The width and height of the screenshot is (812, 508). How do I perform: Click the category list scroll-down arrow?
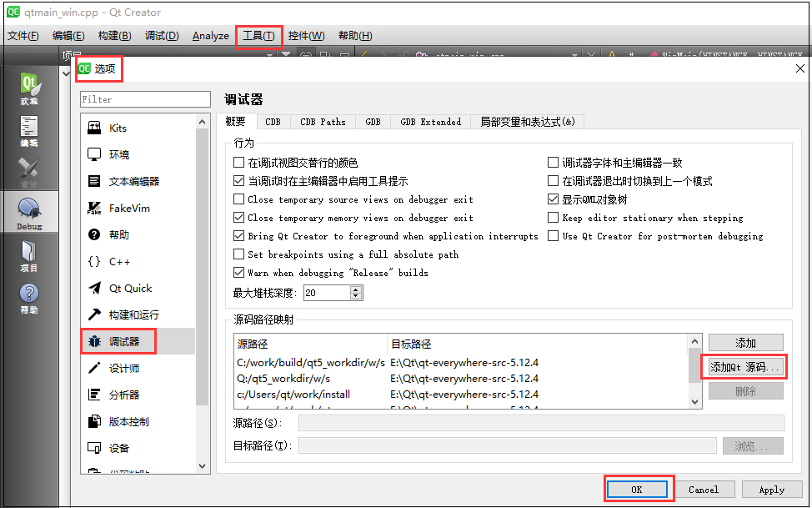click(202, 466)
